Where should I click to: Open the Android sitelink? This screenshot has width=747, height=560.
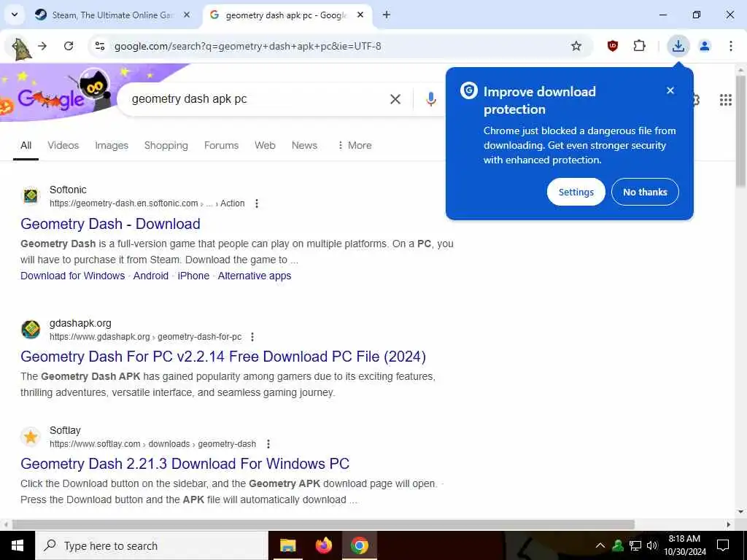pos(151,276)
